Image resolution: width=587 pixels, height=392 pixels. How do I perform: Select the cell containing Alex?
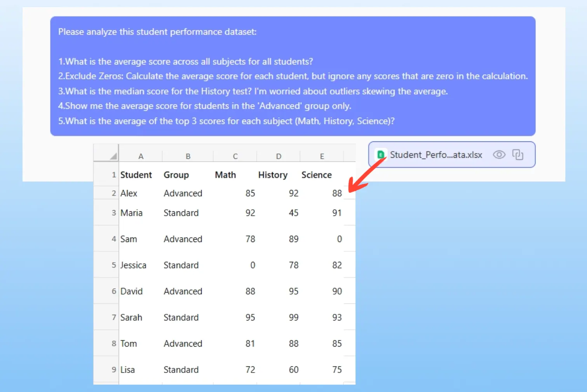click(129, 193)
